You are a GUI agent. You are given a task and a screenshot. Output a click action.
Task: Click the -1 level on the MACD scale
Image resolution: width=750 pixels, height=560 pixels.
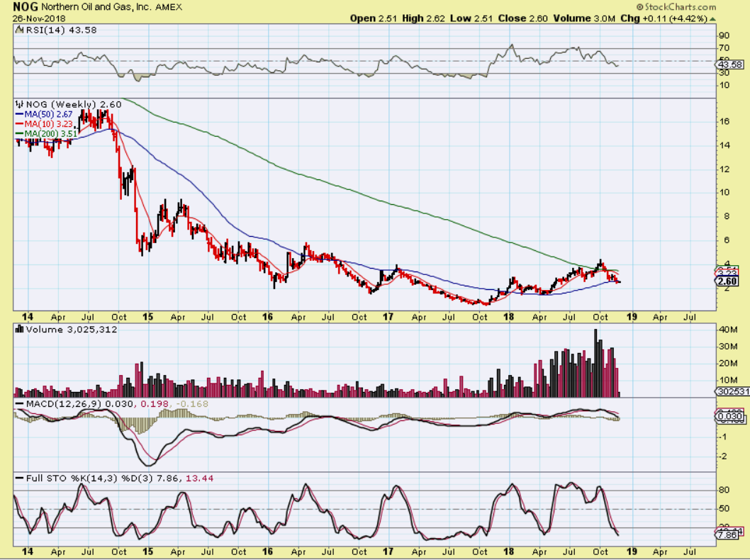pyautogui.click(x=724, y=437)
